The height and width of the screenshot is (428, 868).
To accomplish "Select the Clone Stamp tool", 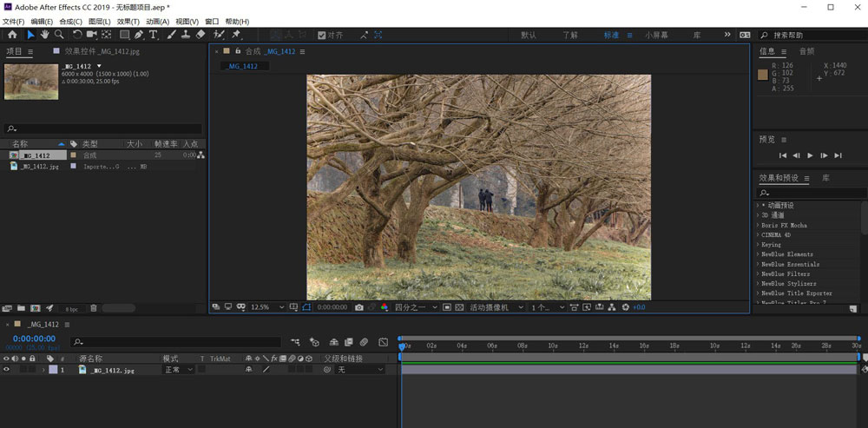I will [x=186, y=35].
